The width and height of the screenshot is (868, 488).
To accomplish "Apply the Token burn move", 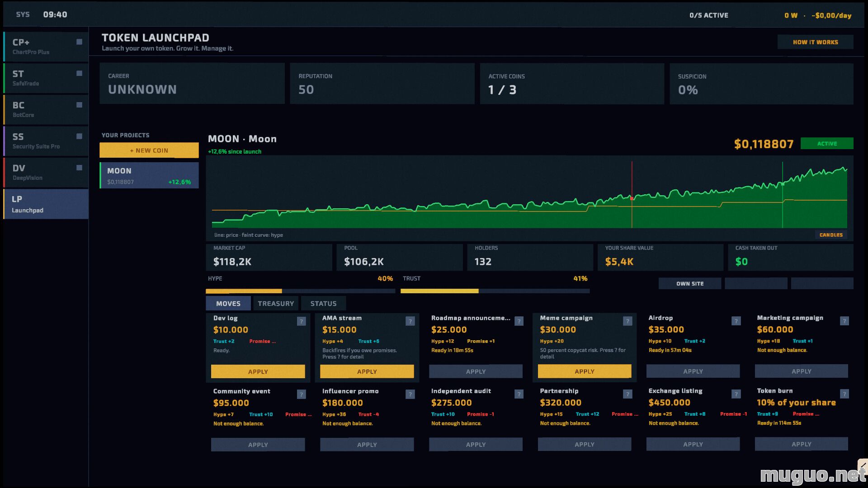I will point(801,444).
